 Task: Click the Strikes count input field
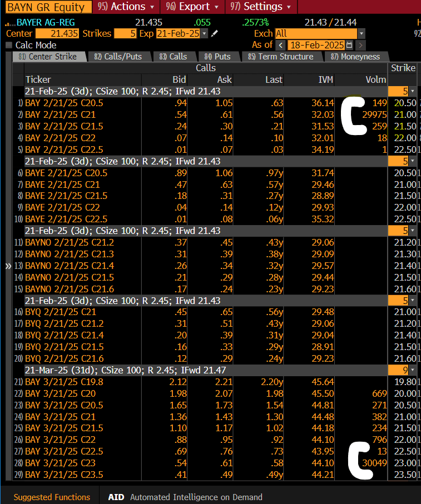click(125, 33)
